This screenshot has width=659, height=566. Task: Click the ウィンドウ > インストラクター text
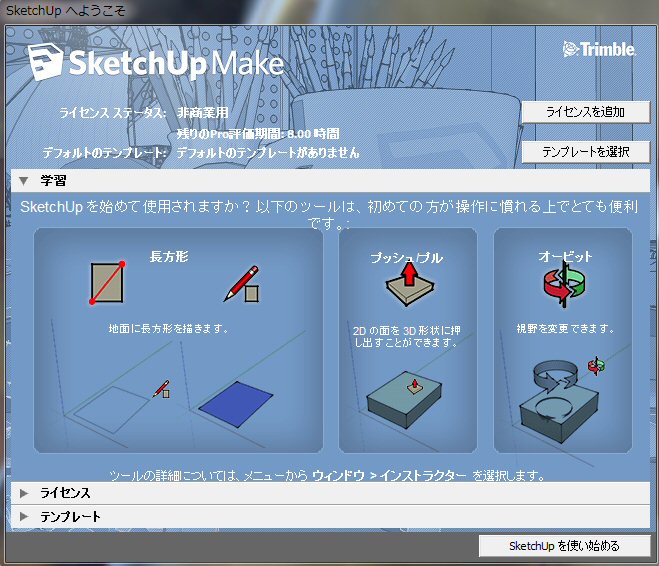pyautogui.click(x=390, y=476)
